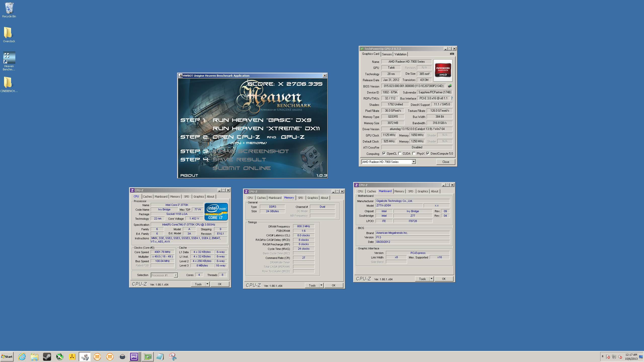Show hidden system tray icons
The height and width of the screenshot is (362, 644).
point(602,356)
